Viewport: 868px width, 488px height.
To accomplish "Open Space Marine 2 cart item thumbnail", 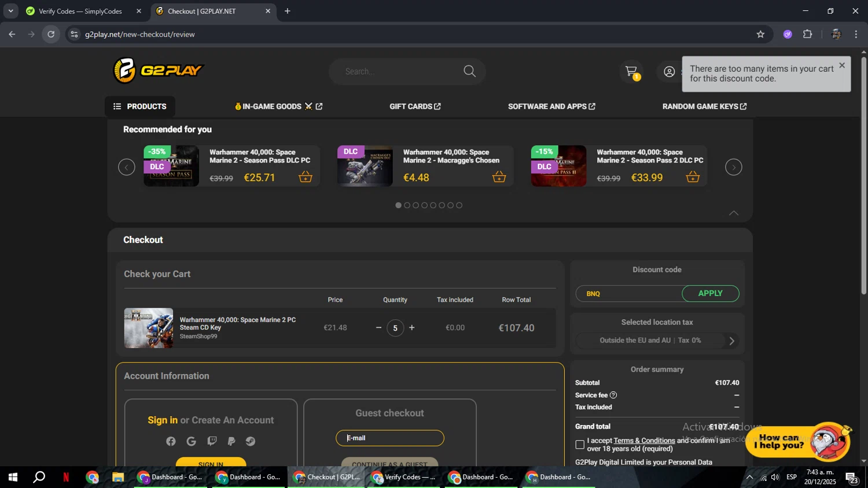I will (149, 328).
